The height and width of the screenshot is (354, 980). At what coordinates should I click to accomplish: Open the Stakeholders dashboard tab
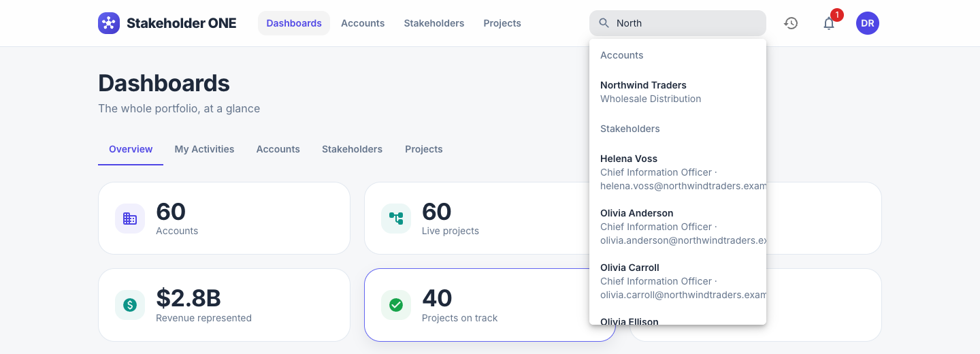click(x=353, y=149)
